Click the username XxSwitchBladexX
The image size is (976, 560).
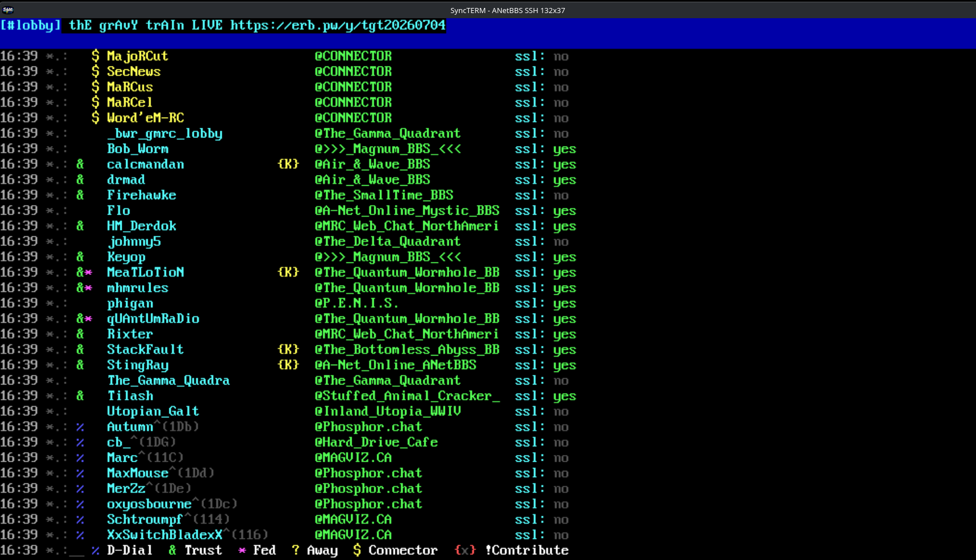[x=165, y=534]
